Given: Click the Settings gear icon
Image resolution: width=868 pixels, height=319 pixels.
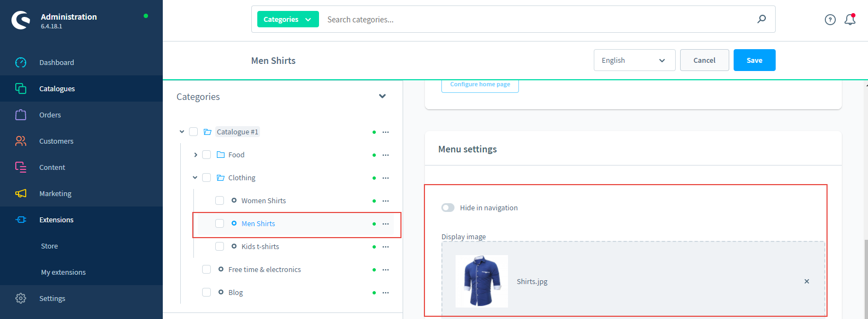Looking at the screenshot, I should tap(21, 298).
